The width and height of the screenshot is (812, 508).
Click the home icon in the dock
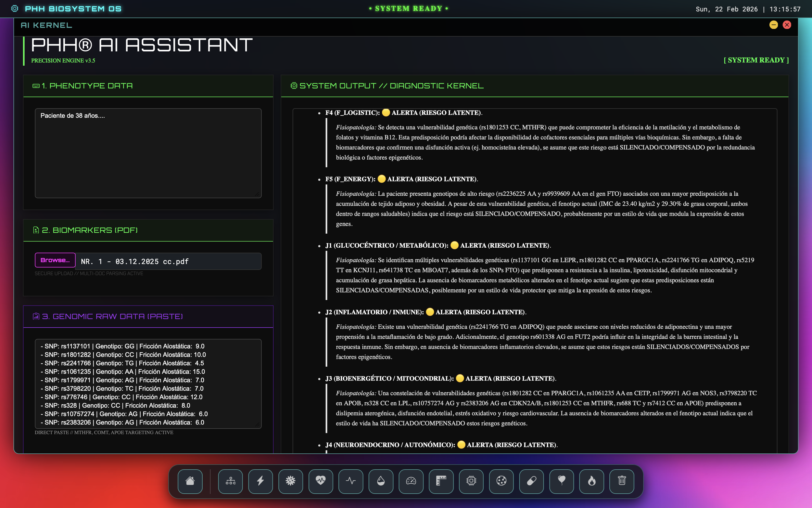tap(190, 481)
